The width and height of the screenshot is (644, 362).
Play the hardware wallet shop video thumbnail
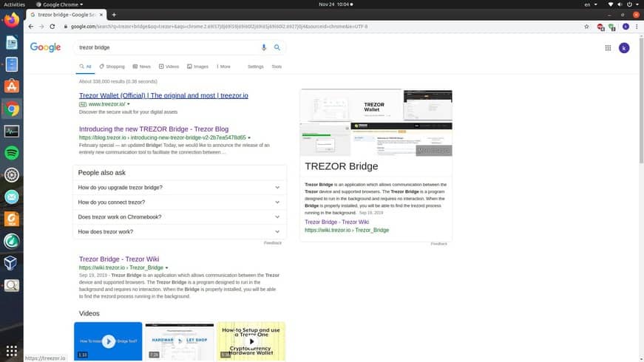pyautogui.click(x=180, y=341)
